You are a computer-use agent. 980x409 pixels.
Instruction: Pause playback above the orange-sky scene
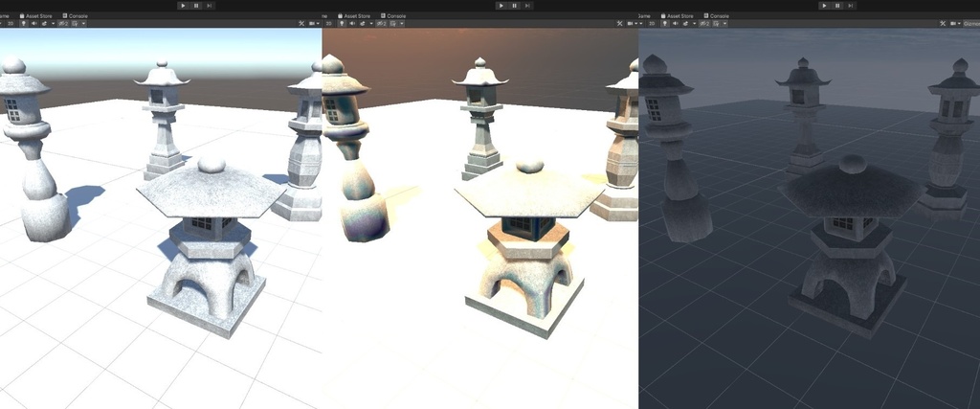[x=514, y=6]
